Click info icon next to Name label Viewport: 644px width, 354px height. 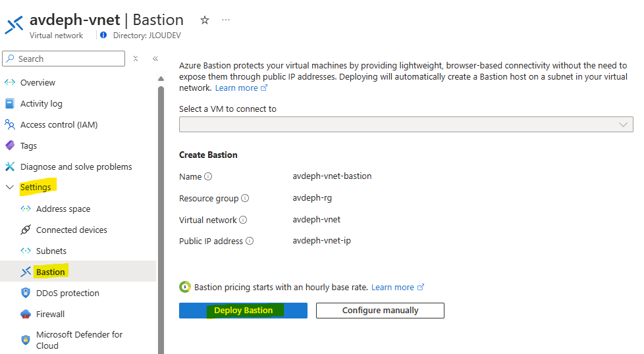click(208, 176)
